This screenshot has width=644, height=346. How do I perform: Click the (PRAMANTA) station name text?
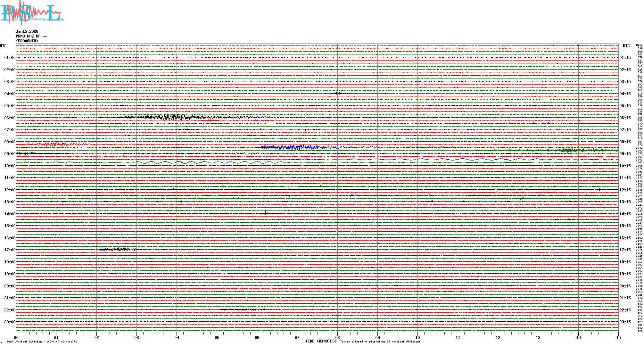(x=27, y=41)
